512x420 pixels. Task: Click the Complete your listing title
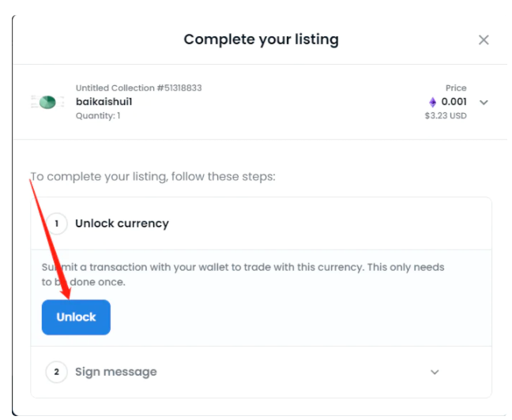262,39
